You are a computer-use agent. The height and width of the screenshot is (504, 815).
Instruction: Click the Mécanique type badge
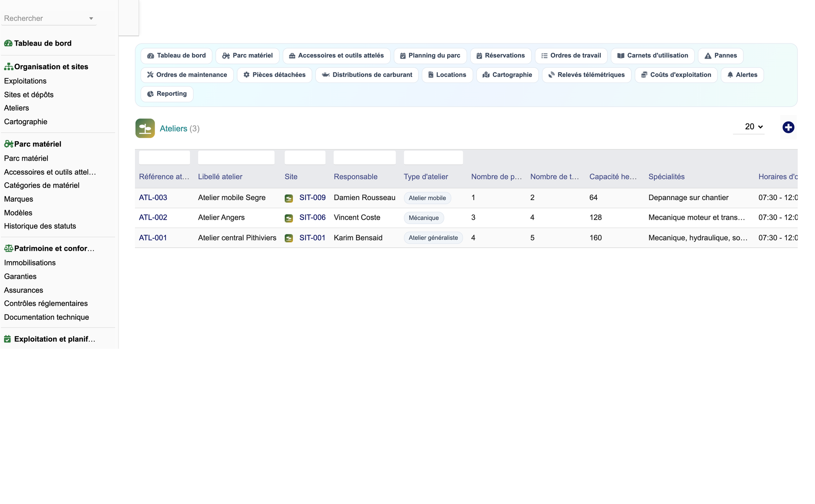423,218
